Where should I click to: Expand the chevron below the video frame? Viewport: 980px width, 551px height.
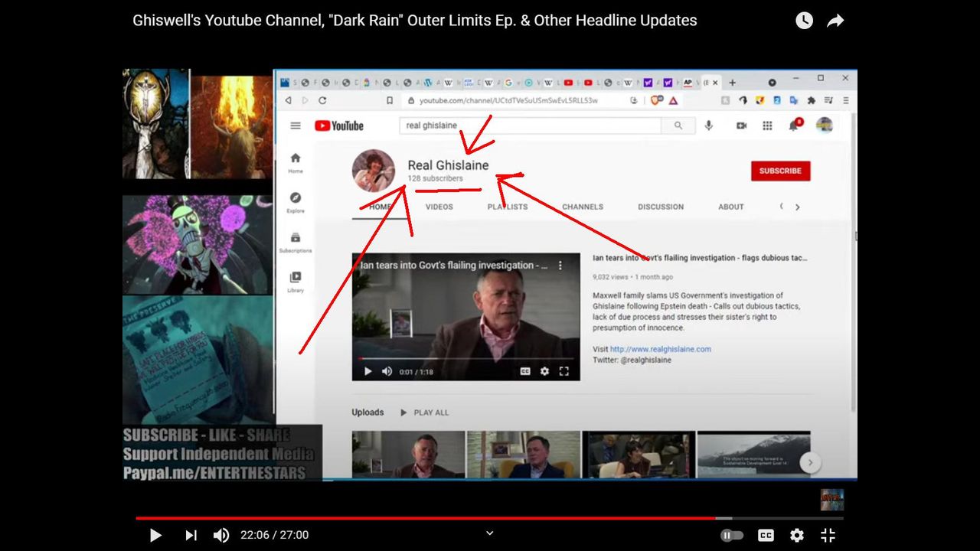point(490,533)
